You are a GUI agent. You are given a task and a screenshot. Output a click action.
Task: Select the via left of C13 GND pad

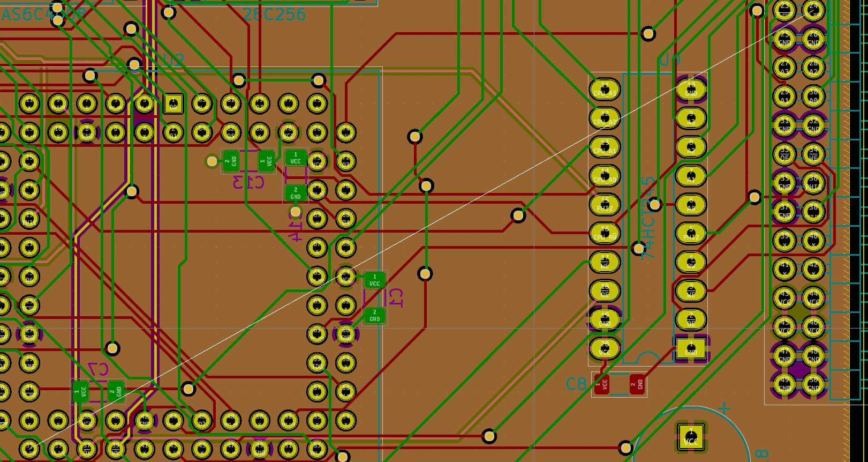point(212,161)
